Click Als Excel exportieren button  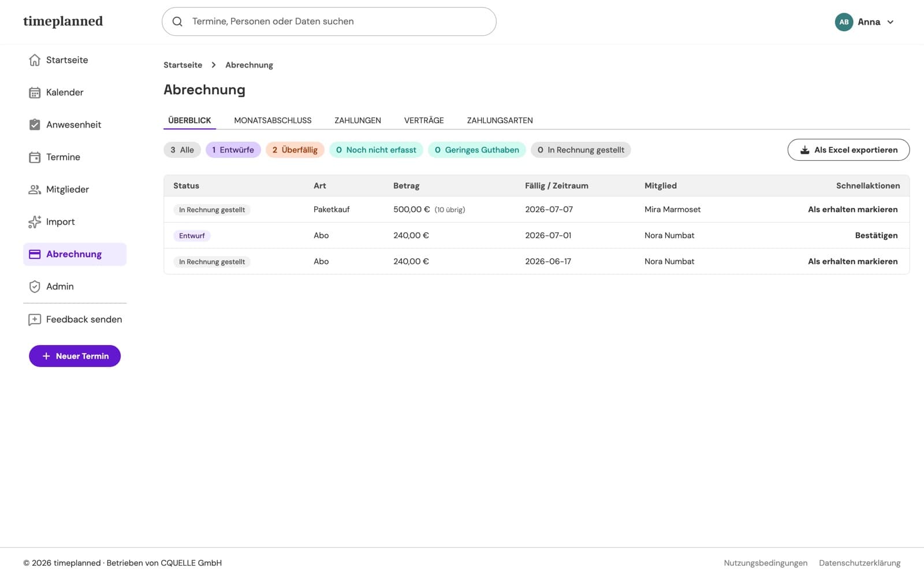(x=848, y=150)
